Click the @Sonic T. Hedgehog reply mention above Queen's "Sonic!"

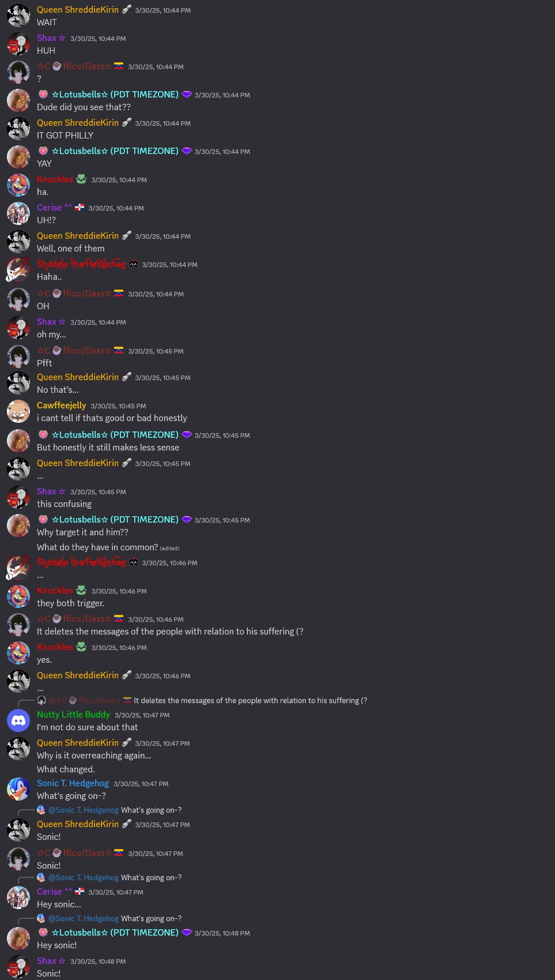pos(83,810)
